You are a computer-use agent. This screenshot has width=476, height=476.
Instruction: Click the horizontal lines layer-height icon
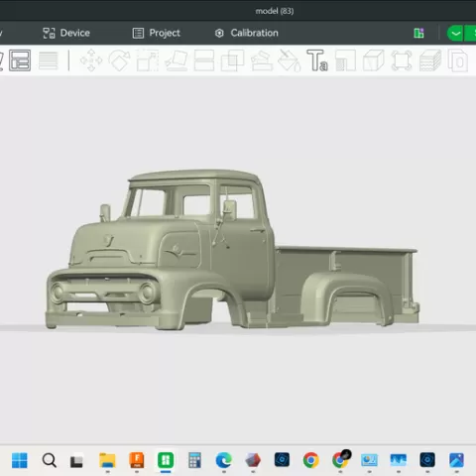tap(49, 60)
